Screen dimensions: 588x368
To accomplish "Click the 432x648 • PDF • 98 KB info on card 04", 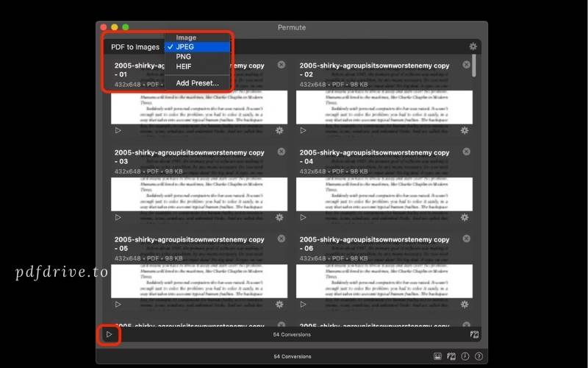I will [334, 171].
